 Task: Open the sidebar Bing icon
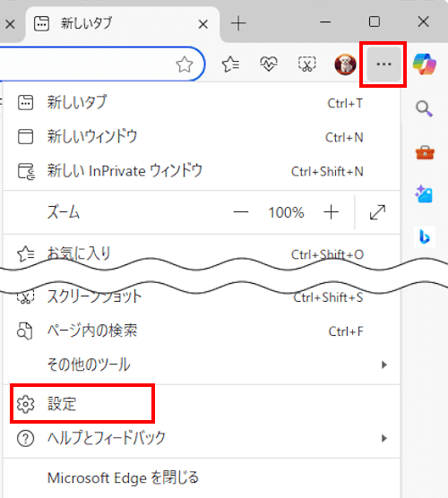tap(425, 237)
